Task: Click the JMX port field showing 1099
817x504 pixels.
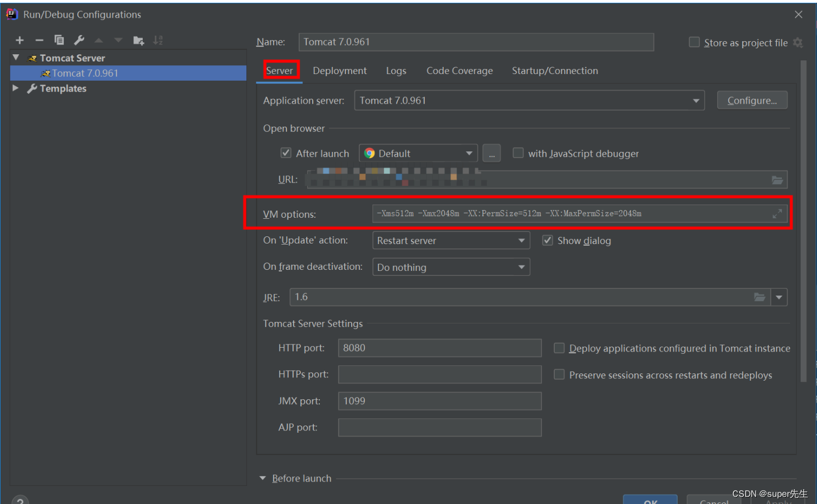Action: pyautogui.click(x=440, y=401)
